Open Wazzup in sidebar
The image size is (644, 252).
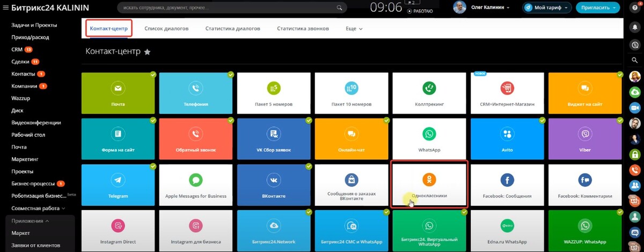click(20, 98)
